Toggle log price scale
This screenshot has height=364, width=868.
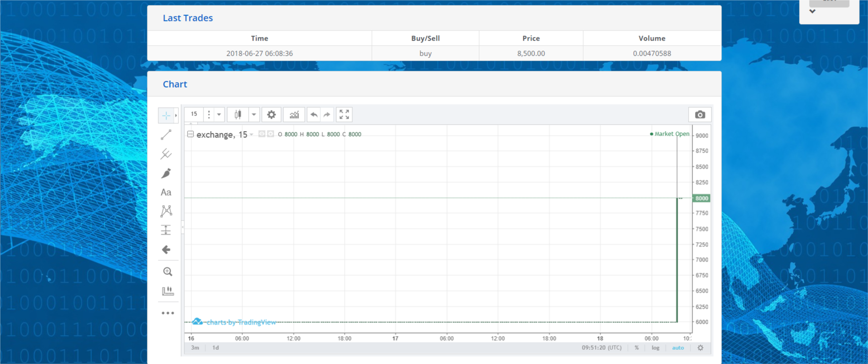pyautogui.click(x=655, y=348)
